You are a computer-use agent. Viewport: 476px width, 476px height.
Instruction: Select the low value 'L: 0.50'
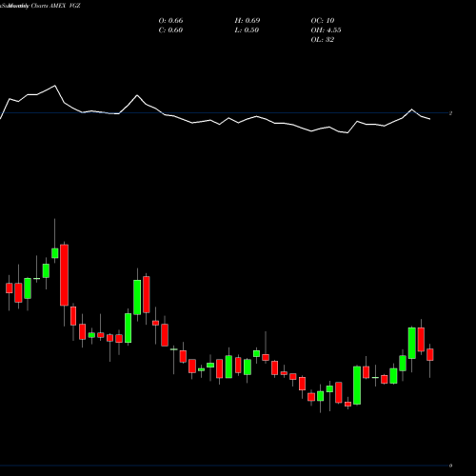(x=247, y=30)
